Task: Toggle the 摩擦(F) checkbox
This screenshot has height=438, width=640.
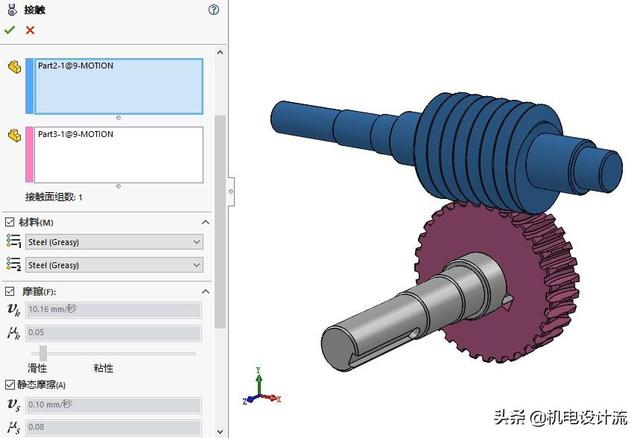Action: 9,291
